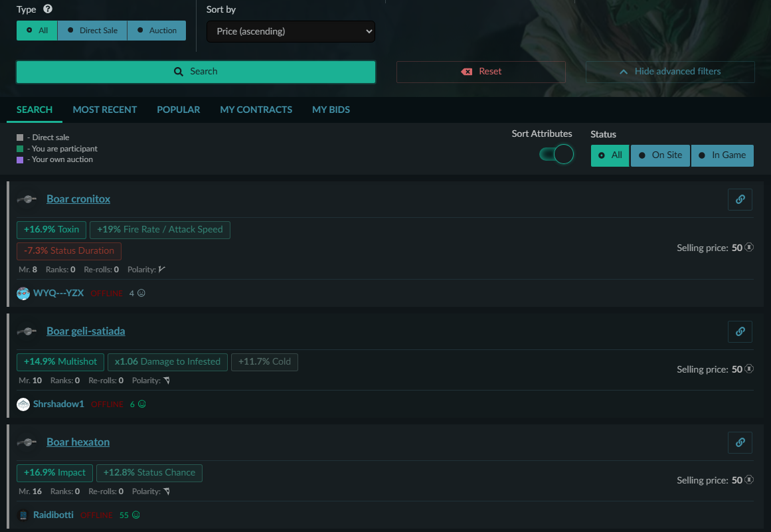Open the Boar cronitox listing link
The width and height of the screenshot is (771, 532).
click(78, 199)
